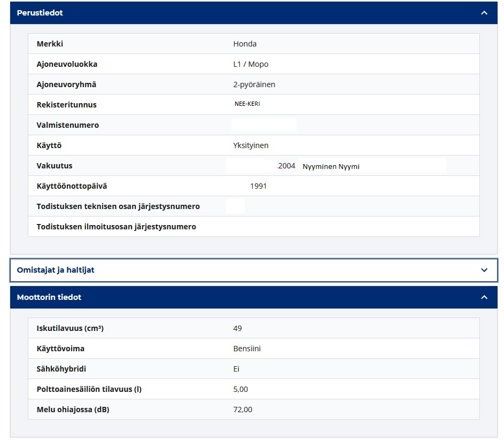Click the Sähköhybridi label
Image resolution: width=504 pixels, height=440 pixels.
coord(61,369)
